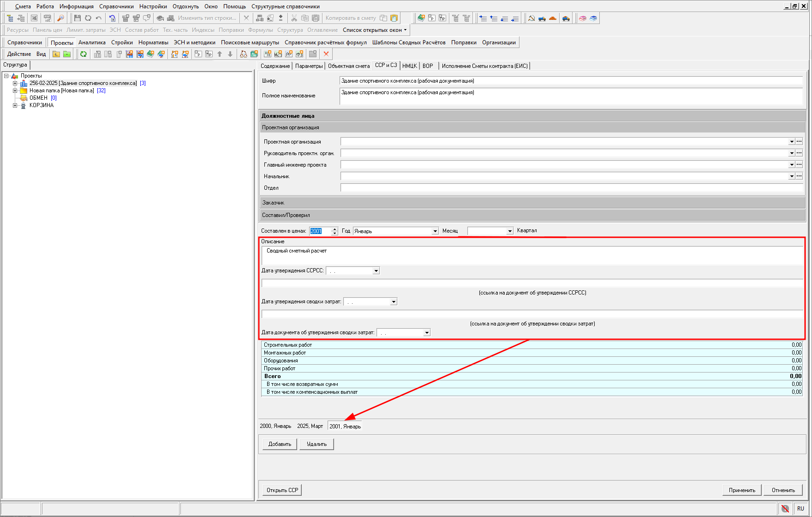Click the orange bricks materials icon
812x517 pixels.
pos(553,18)
